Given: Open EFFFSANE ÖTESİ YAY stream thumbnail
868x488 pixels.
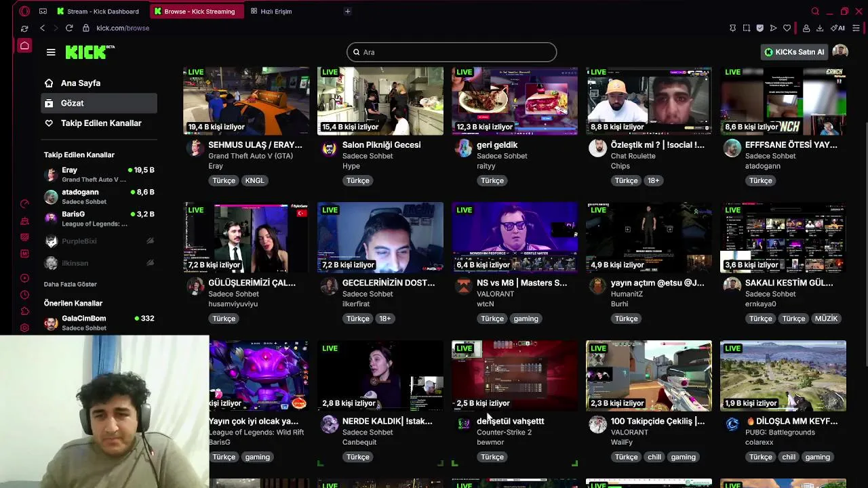Looking at the screenshot, I should [783, 100].
